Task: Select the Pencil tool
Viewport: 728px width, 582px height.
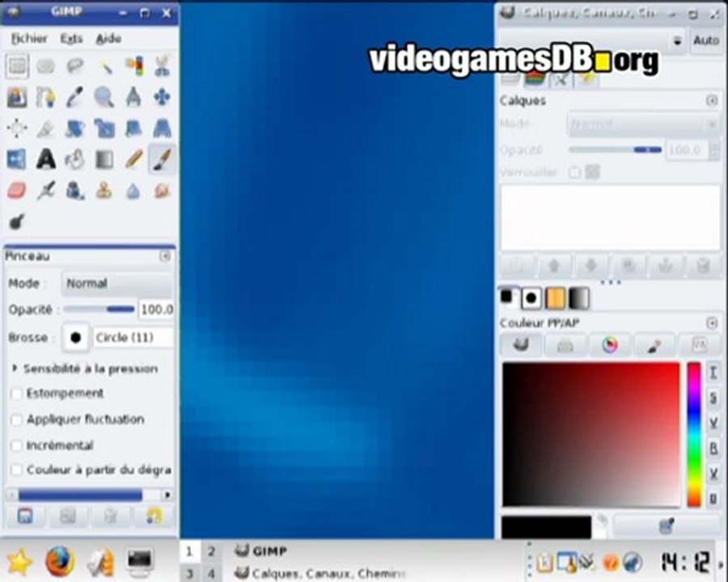Action: [133, 160]
